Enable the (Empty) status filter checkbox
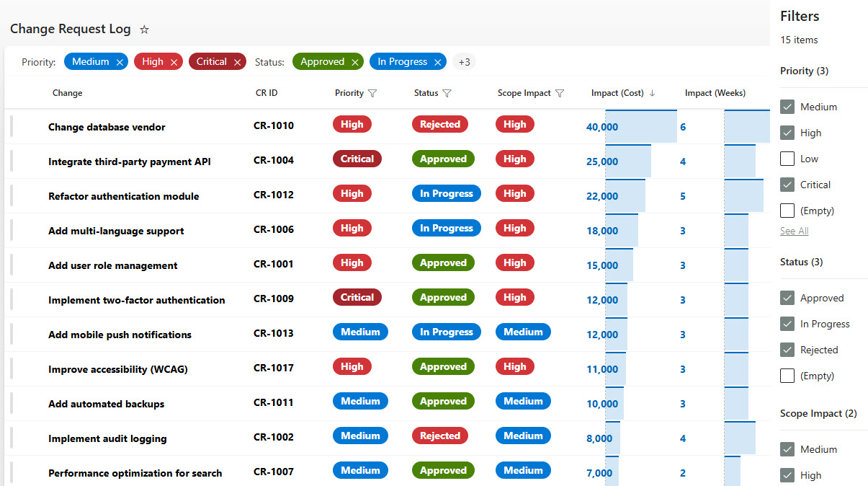Screen dimensions: 868x486 (x=787, y=376)
